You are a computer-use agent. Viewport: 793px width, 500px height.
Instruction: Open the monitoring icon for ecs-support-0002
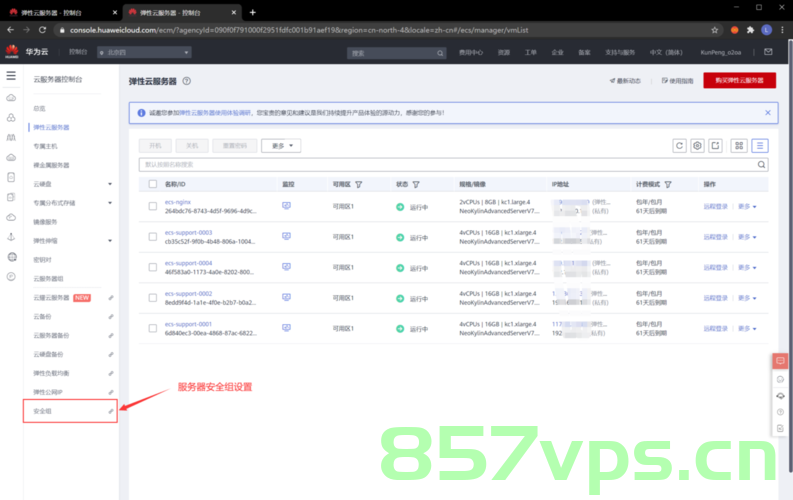286,297
